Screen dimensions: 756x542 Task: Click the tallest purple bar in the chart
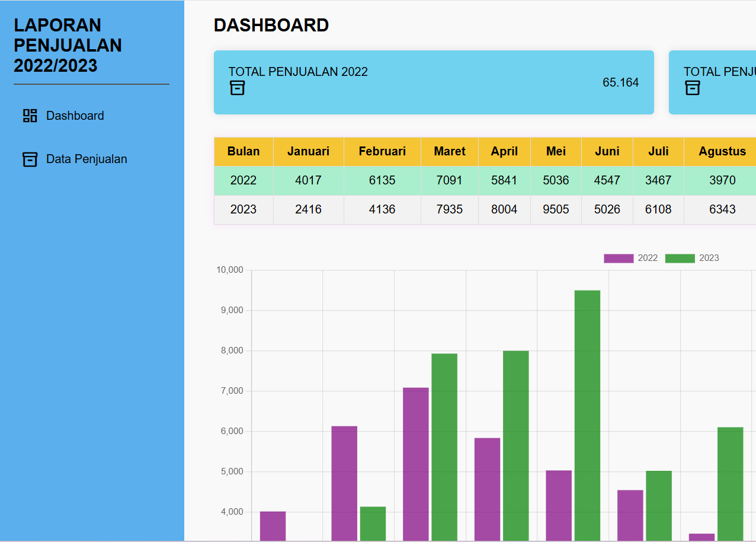[x=415, y=463]
